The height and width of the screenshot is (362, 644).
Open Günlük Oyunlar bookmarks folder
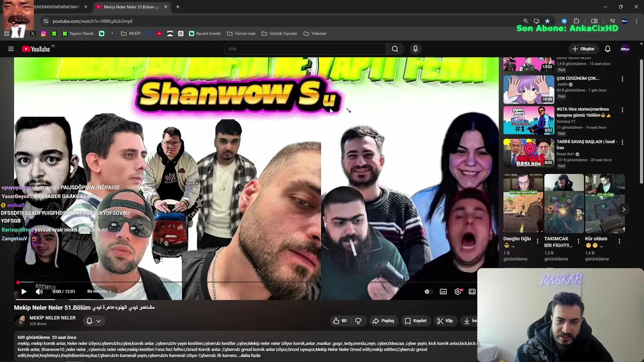(x=279, y=34)
